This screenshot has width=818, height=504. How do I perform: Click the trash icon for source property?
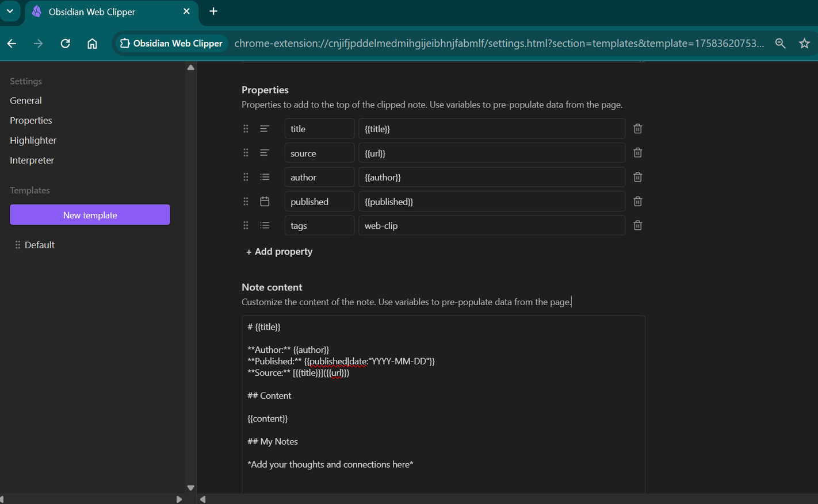click(x=637, y=153)
